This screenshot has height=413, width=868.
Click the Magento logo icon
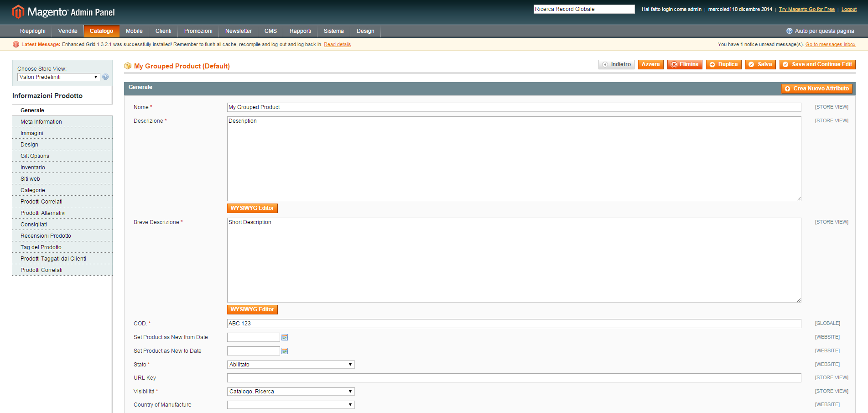(18, 11)
